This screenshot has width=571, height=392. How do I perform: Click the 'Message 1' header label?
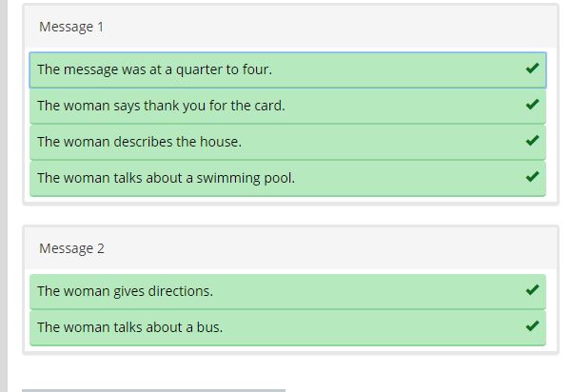click(x=71, y=27)
